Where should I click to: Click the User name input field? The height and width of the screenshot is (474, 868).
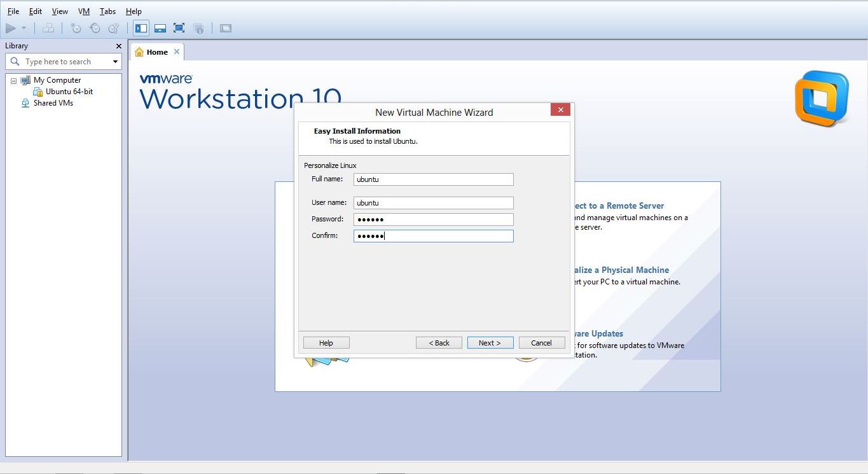click(434, 203)
